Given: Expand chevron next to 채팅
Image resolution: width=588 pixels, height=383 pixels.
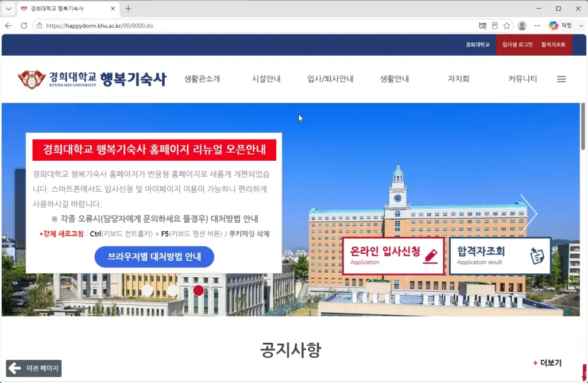Looking at the screenshot, I should (581, 25).
